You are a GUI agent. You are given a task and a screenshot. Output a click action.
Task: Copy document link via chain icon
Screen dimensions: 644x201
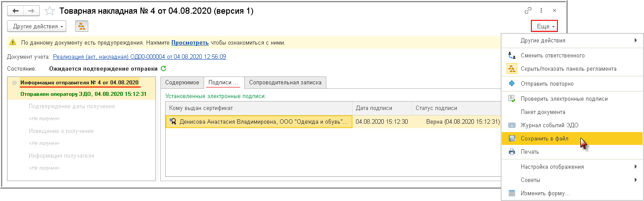528,11
